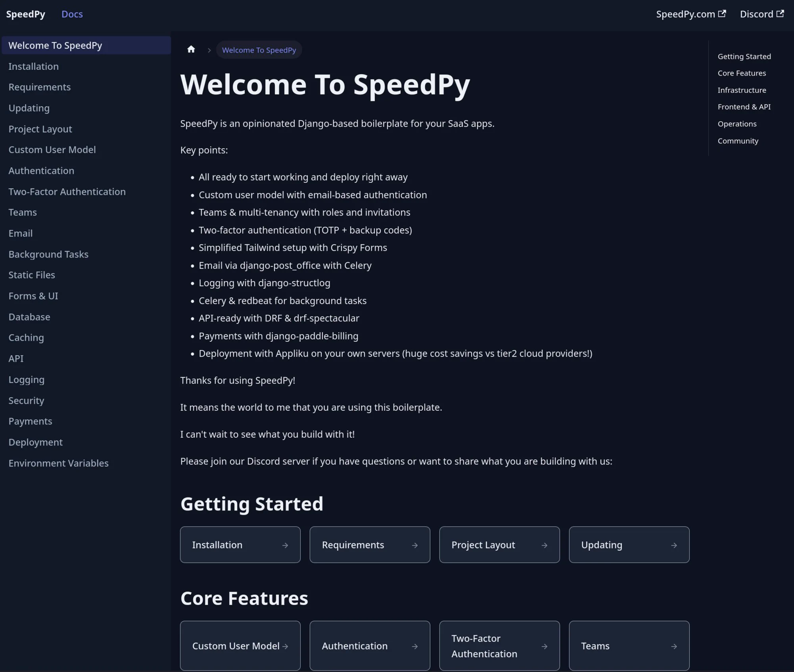Click the Core Features section heading

point(244,598)
